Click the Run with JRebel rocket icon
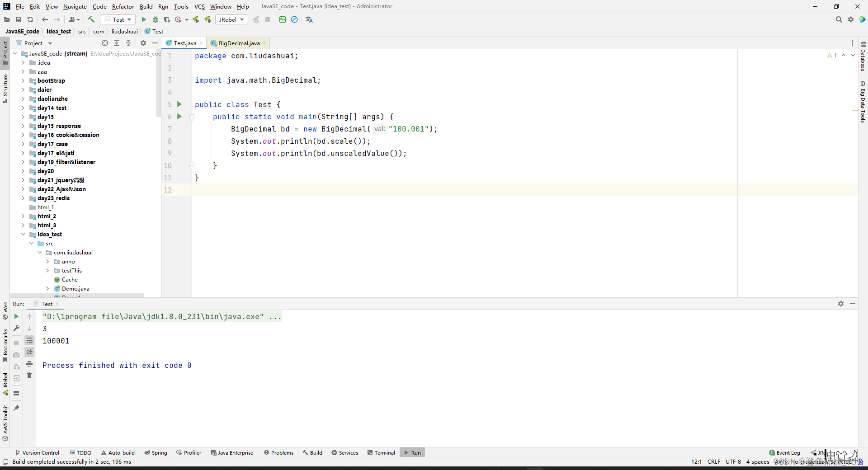Image resolution: width=868 pixels, height=470 pixels. click(196, 19)
